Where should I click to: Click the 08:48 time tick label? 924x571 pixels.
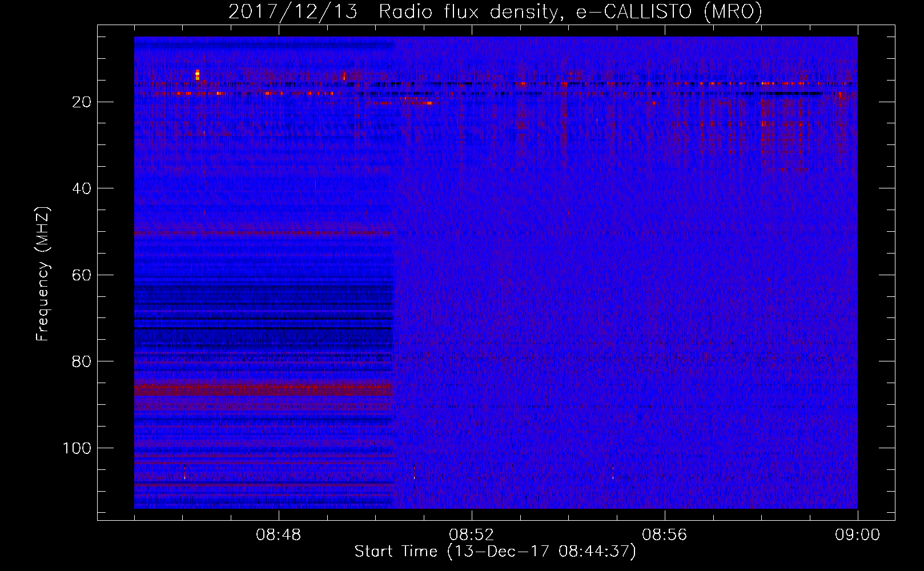[x=279, y=535]
